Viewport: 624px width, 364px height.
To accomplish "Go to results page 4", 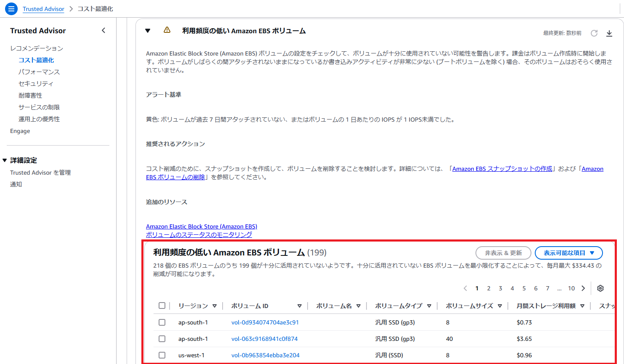I will pos(512,288).
